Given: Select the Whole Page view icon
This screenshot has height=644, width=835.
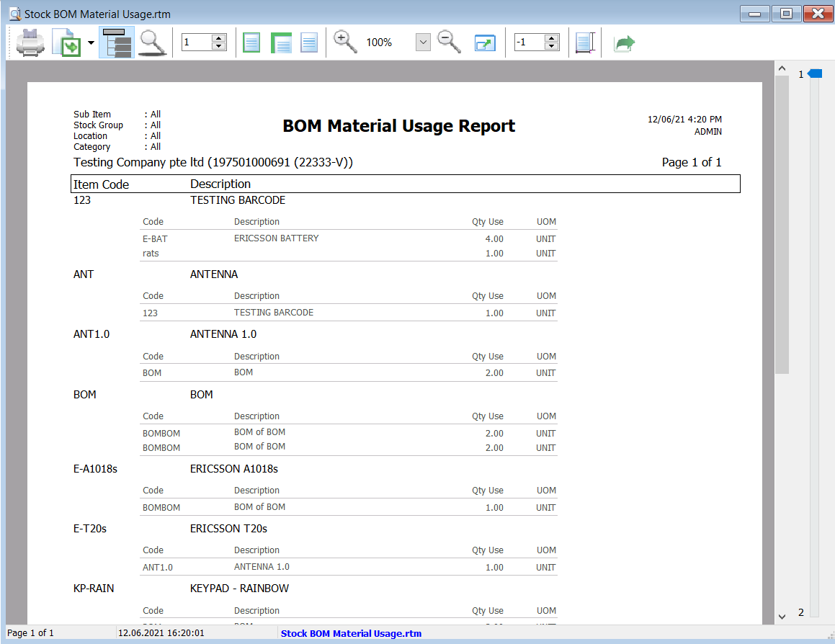Looking at the screenshot, I should 251,42.
